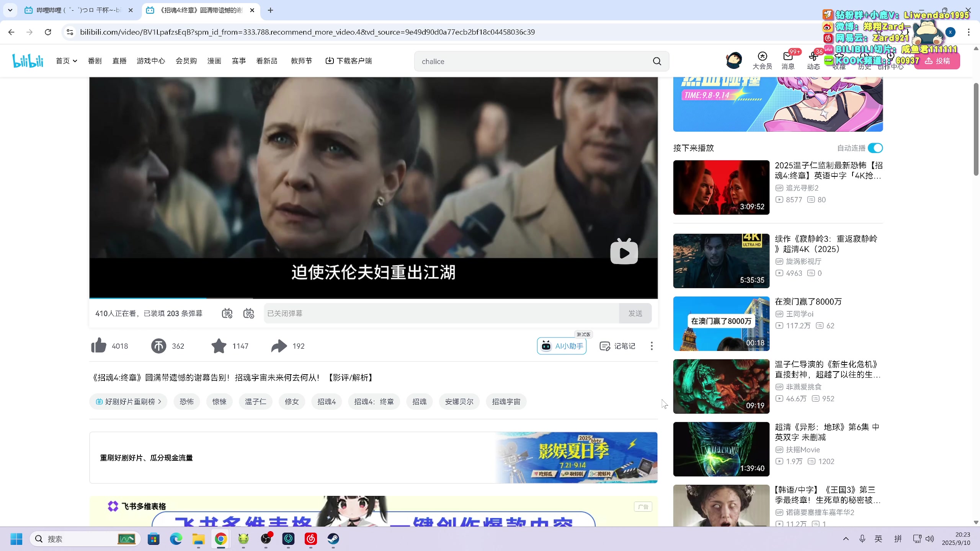Open the 会员购 nav item
This screenshot has width=980, height=551.
point(186,61)
